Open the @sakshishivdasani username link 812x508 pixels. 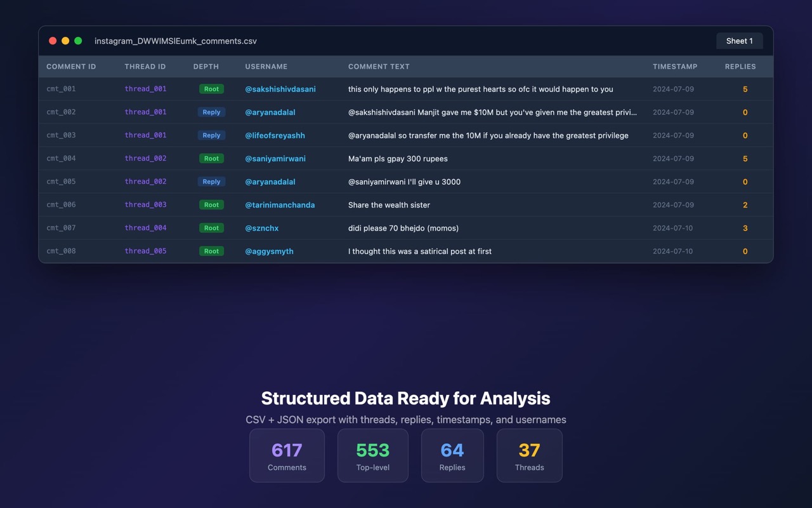coord(280,90)
